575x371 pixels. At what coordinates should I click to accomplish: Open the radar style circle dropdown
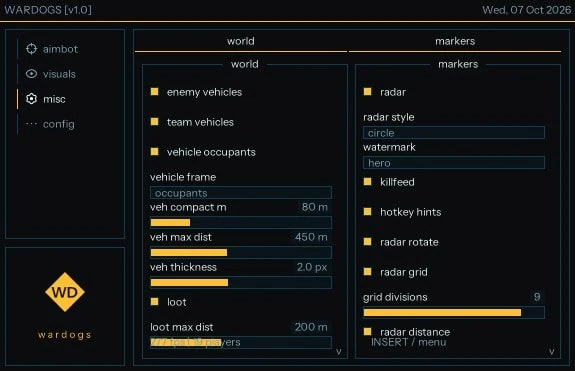(x=454, y=133)
